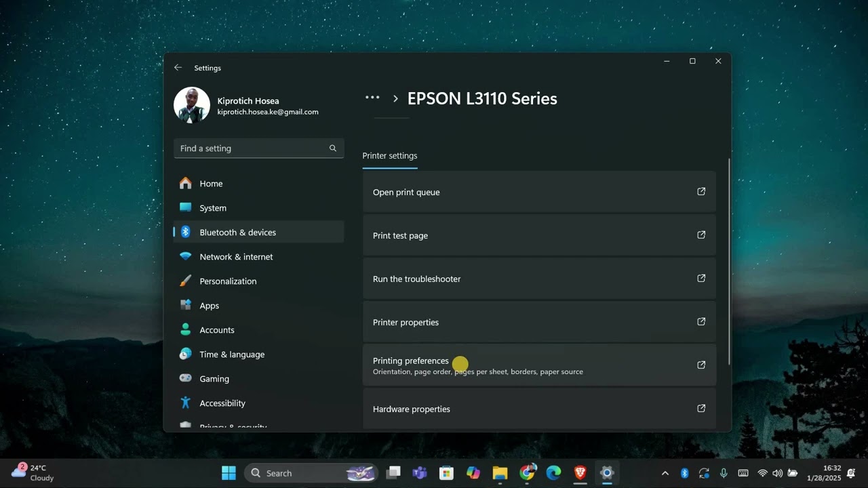Open the Accessibility figure icon
The width and height of the screenshot is (868, 488).
point(185,403)
